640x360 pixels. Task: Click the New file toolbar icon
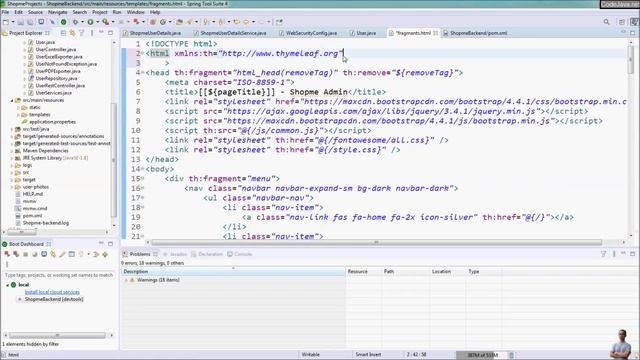tap(6, 22)
